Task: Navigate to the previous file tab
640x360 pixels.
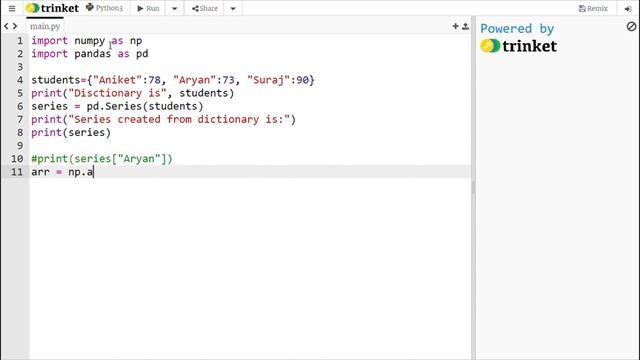Action: [6, 26]
